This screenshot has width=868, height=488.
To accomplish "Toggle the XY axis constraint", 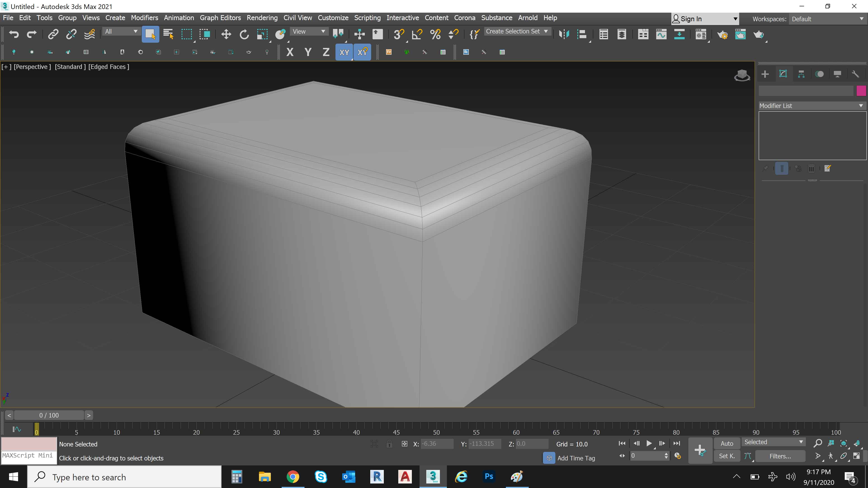I will tap(344, 52).
